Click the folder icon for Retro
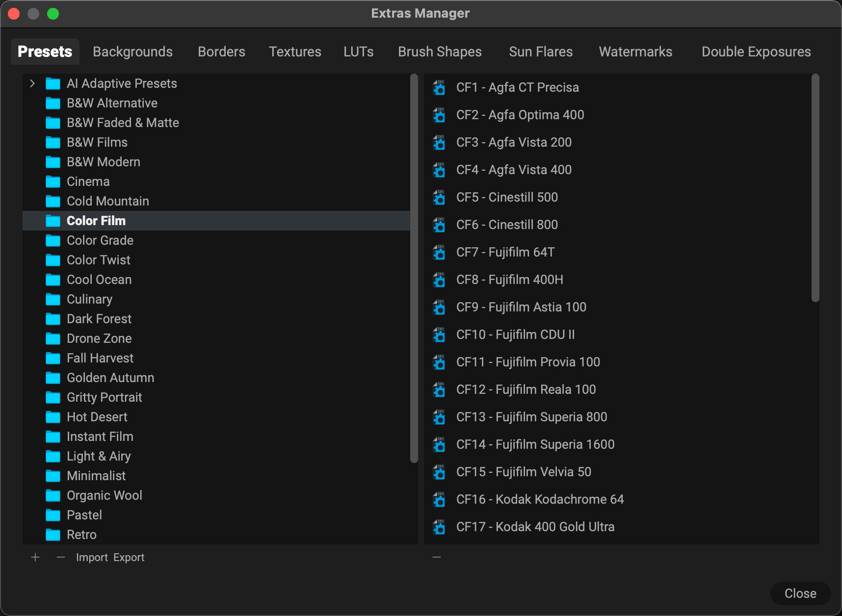This screenshot has width=842, height=616. [53, 535]
